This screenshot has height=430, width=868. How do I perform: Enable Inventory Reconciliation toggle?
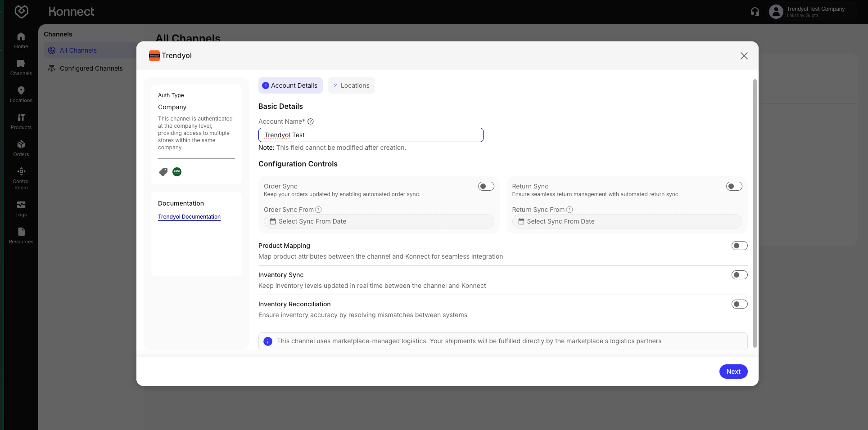coord(740,304)
